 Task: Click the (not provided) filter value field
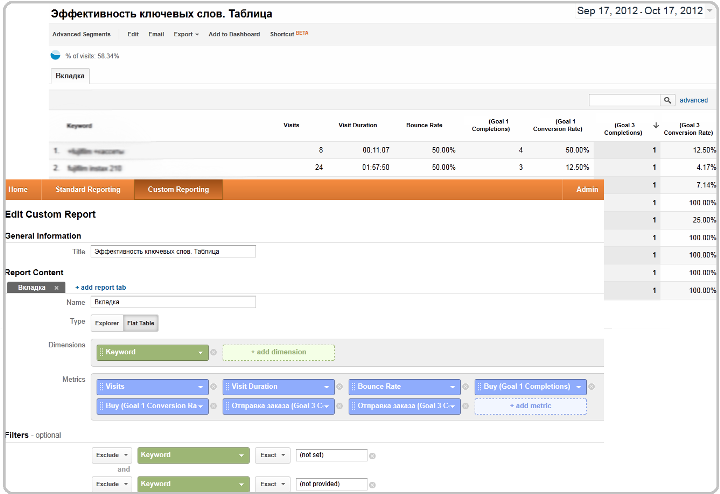pyautogui.click(x=332, y=484)
